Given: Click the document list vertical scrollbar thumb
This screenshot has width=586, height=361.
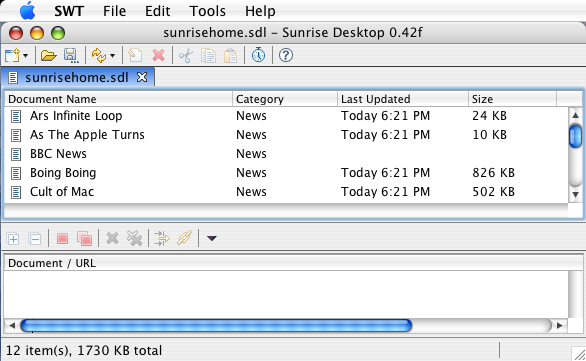Looking at the screenshot, I should point(575,136).
